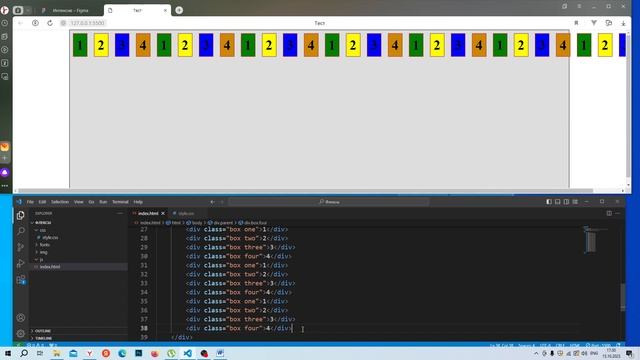The height and width of the screenshot is (360, 640).
Task: Collapse the js folder in Explorer
Action: point(41,259)
